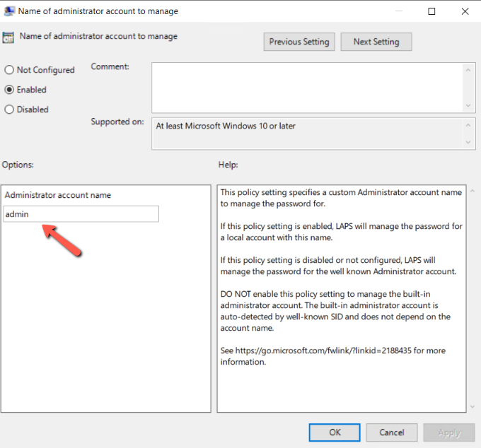The width and height of the screenshot is (481, 448).
Task: Cancel the policy changes
Action: (391, 432)
